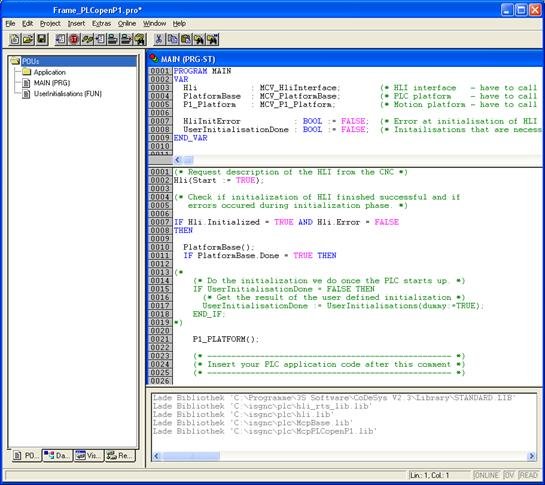Click the READ status bar indicator
545x485 pixels.
528,475
